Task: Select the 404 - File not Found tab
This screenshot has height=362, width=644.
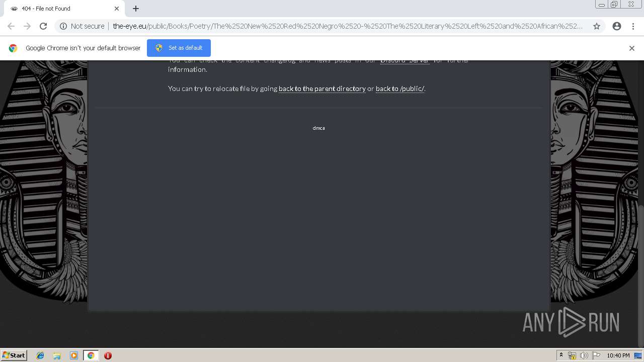Action: pos(63,9)
